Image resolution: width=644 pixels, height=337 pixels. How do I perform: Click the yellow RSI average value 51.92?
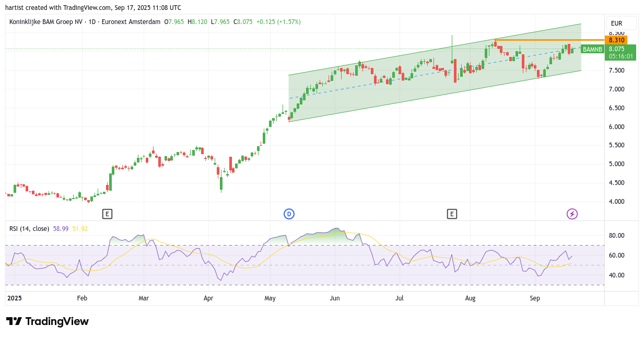[x=80, y=228]
